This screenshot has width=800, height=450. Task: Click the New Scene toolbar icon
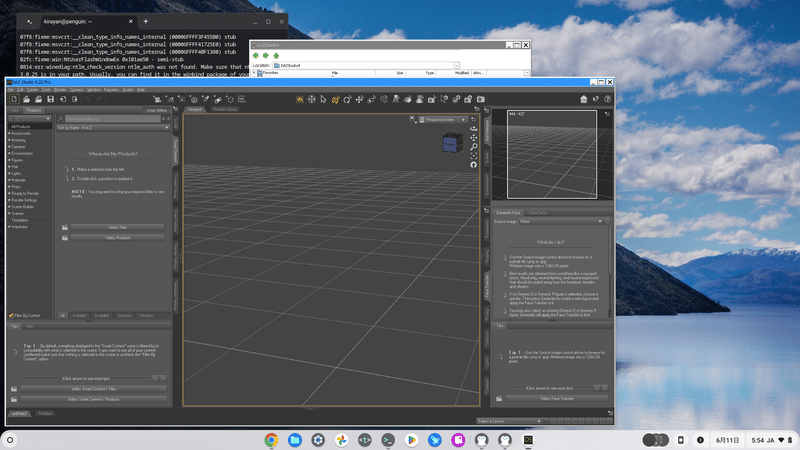pos(14,99)
